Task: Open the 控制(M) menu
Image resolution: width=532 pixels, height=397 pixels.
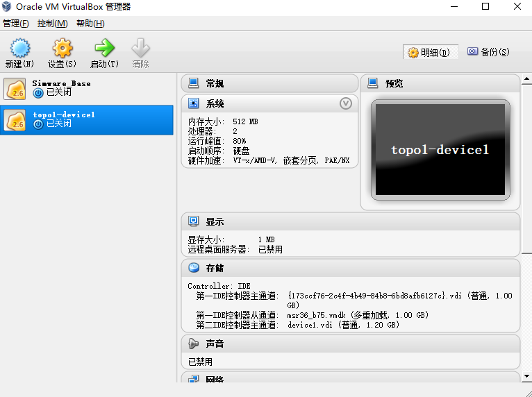Action: click(x=53, y=24)
